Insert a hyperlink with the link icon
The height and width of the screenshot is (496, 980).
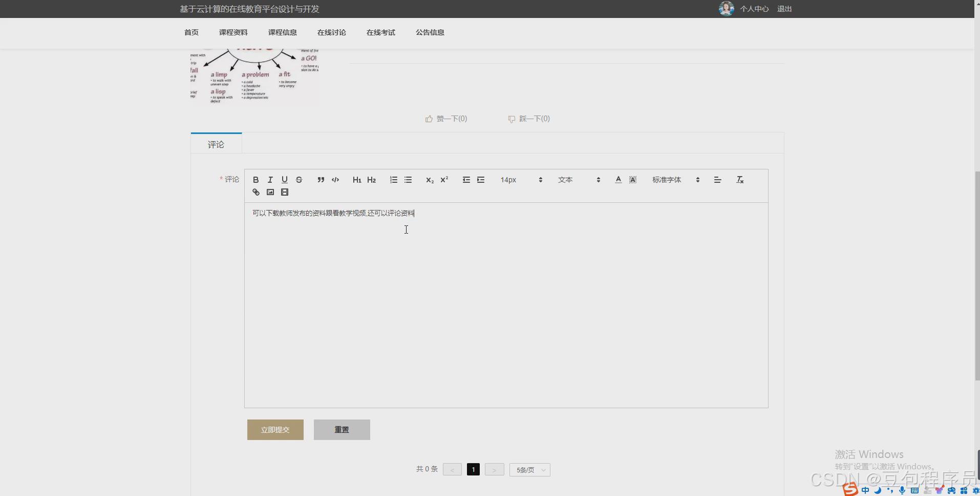[255, 192]
